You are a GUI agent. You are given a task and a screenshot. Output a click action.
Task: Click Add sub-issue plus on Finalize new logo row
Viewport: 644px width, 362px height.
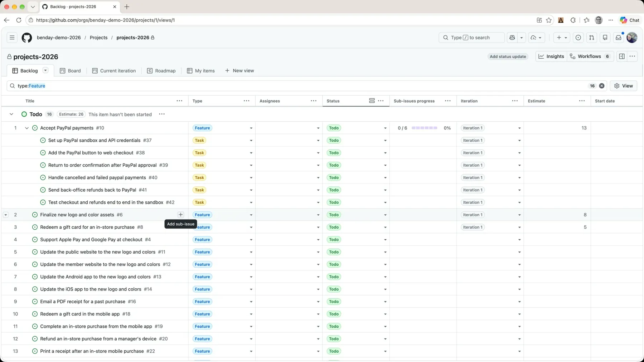181,215
